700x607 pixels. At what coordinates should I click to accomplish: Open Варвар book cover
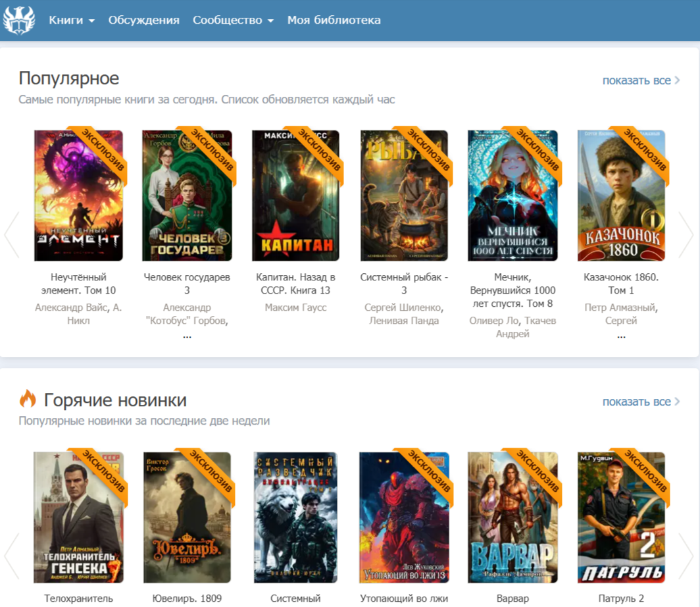pyautogui.click(x=512, y=517)
